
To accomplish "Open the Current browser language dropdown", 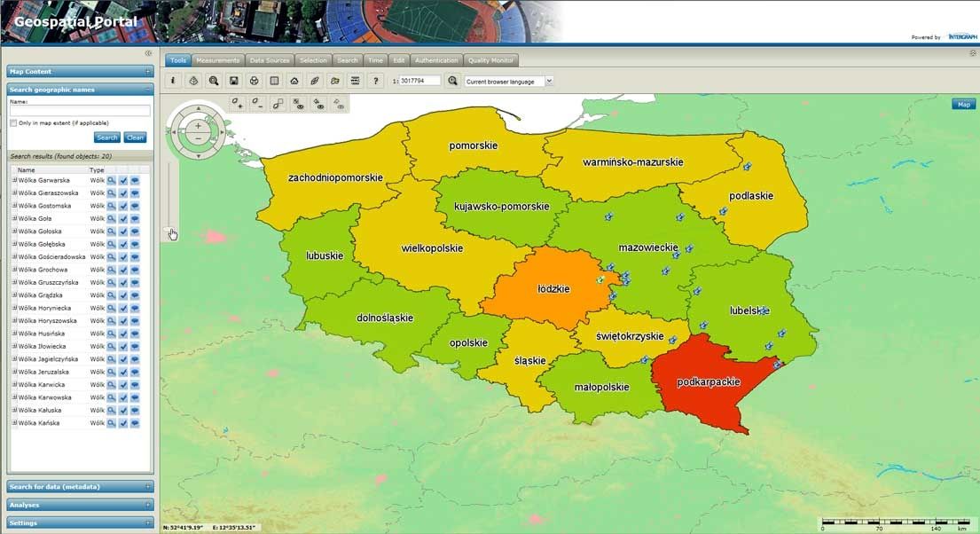I will (x=547, y=80).
